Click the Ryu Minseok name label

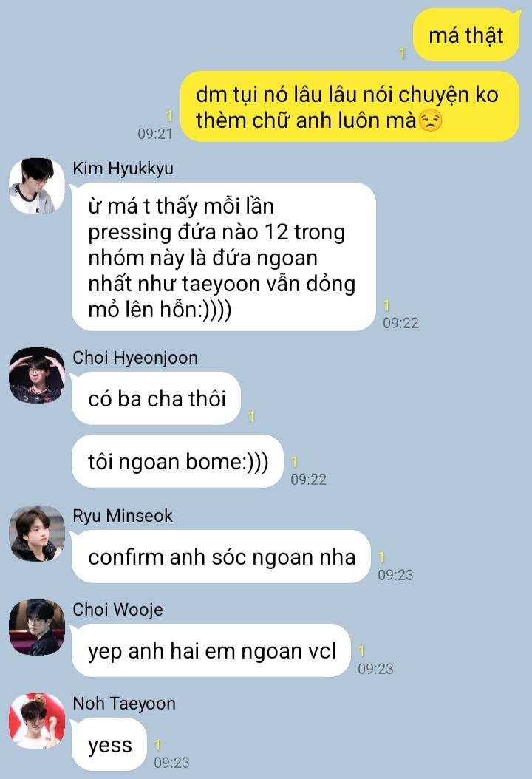(x=123, y=516)
